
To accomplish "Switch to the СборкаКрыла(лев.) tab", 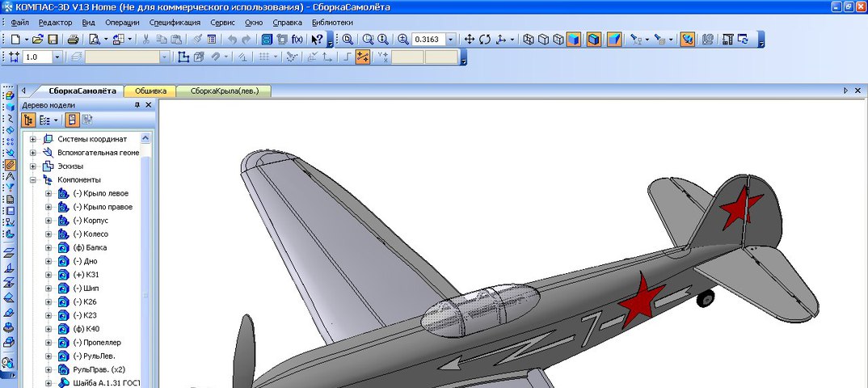I will [x=224, y=91].
